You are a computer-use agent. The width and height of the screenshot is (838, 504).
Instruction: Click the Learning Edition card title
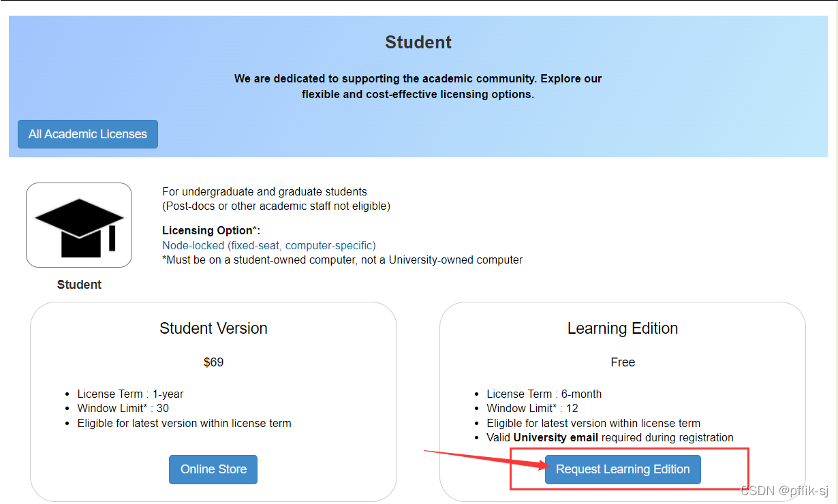pos(623,328)
